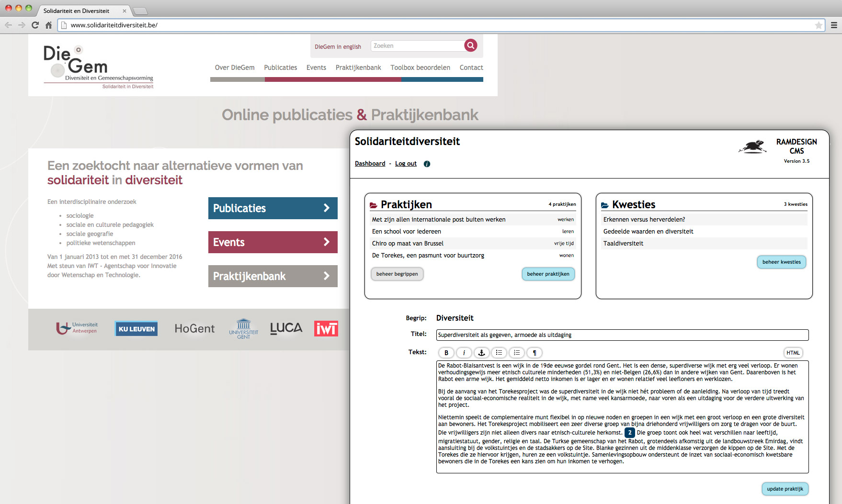
Task: Click the DieGem in english link
Action: point(338,46)
